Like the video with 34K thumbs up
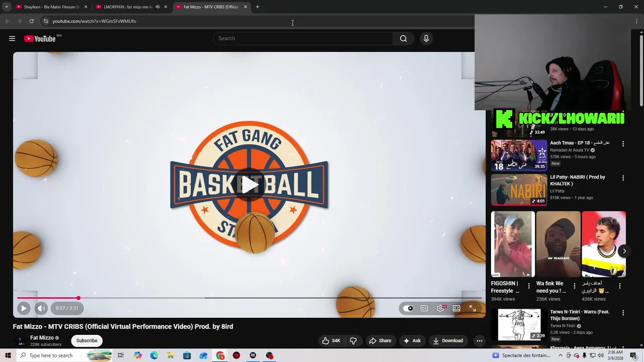This screenshot has height=362, width=644. coord(332,340)
